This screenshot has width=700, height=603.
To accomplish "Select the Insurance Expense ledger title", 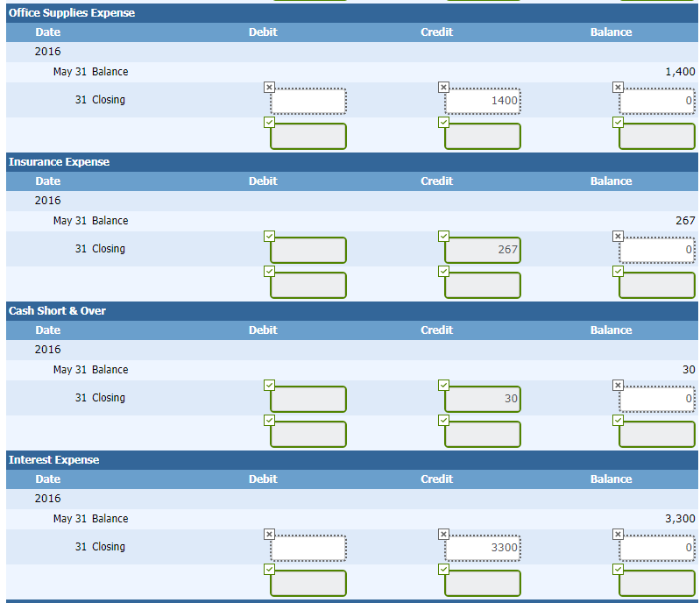I will (x=59, y=161).
